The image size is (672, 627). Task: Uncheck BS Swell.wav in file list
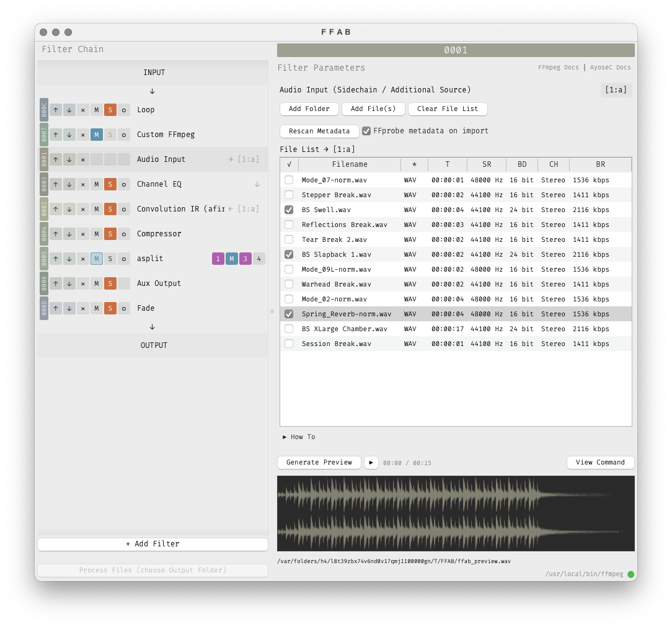pos(289,210)
